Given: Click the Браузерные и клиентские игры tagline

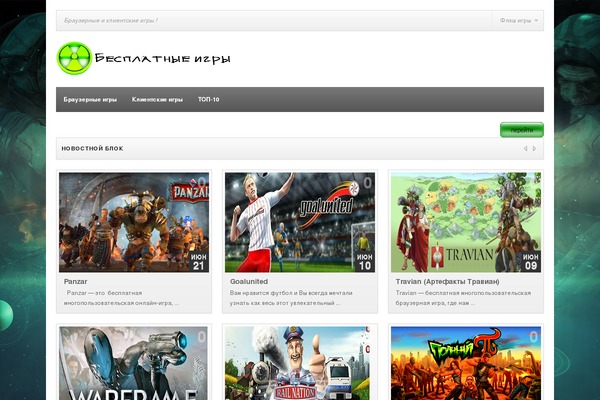Looking at the screenshot, I should click(111, 20).
